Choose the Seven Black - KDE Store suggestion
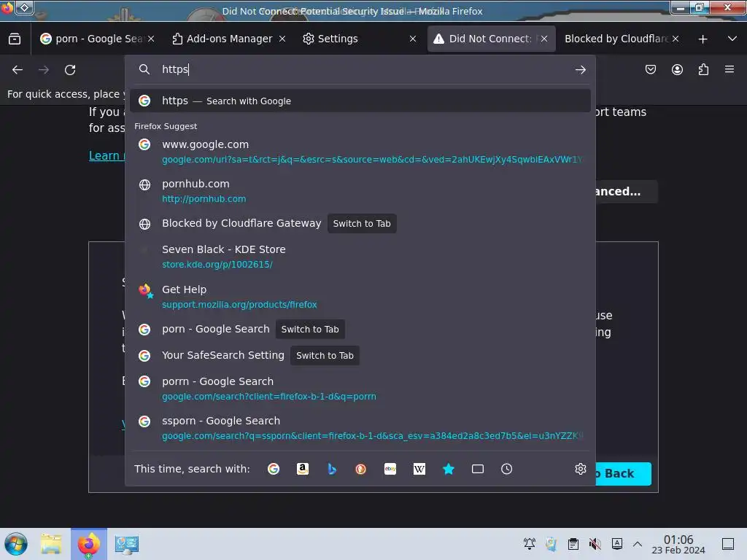The height and width of the screenshot is (560, 747). click(x=360, y=257)
